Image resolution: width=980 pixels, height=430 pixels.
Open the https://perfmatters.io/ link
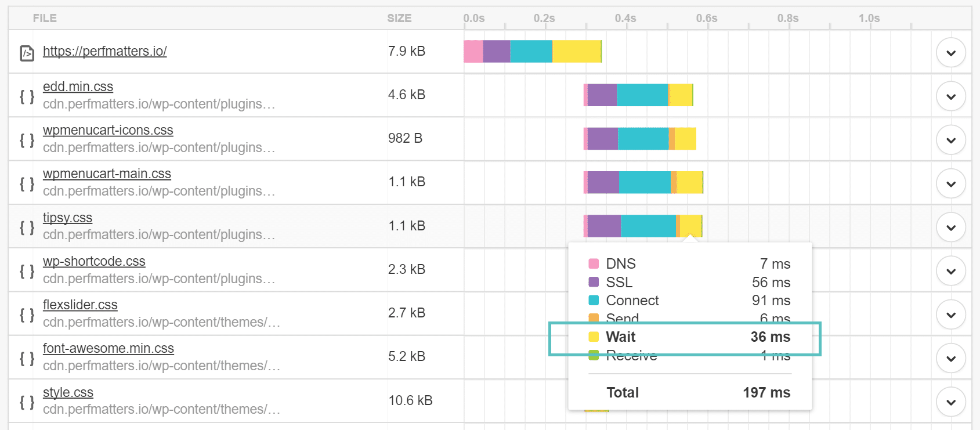pyautogui.click(x=104, y=51)
